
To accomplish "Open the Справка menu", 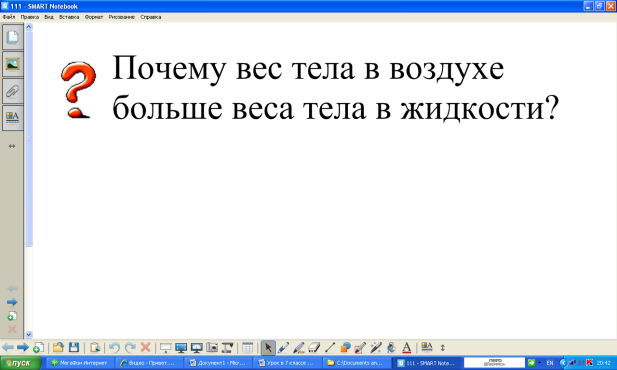I will click(151, 17).
